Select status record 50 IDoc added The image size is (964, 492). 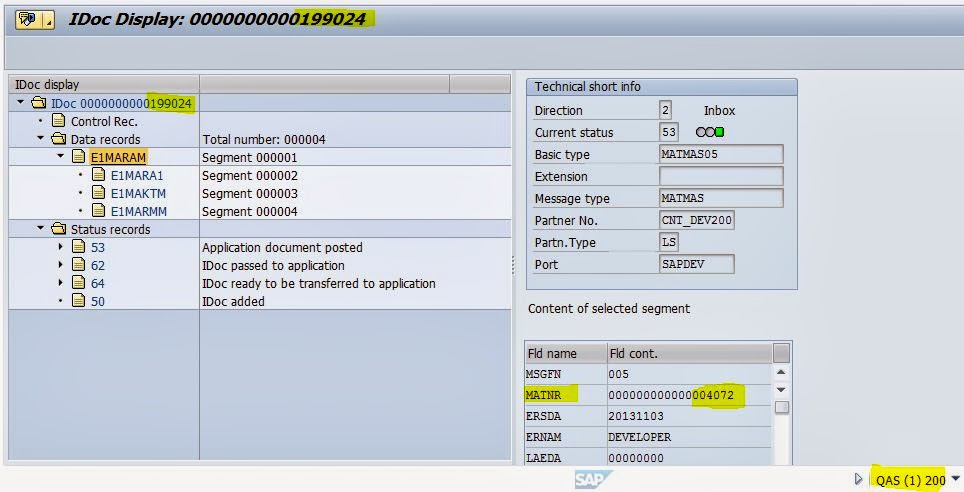click(97, 301)
